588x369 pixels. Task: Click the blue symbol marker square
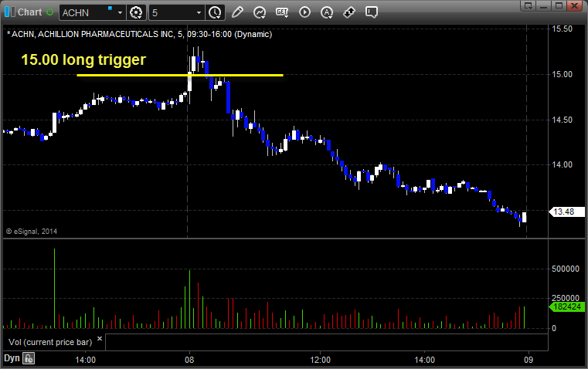(x=110, y=8)
